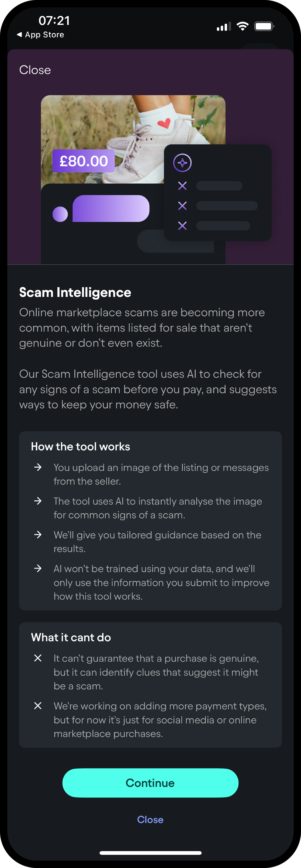Tap the purple AI sparkle circle icon
301x868 pixels.
(x=182, y=163)
